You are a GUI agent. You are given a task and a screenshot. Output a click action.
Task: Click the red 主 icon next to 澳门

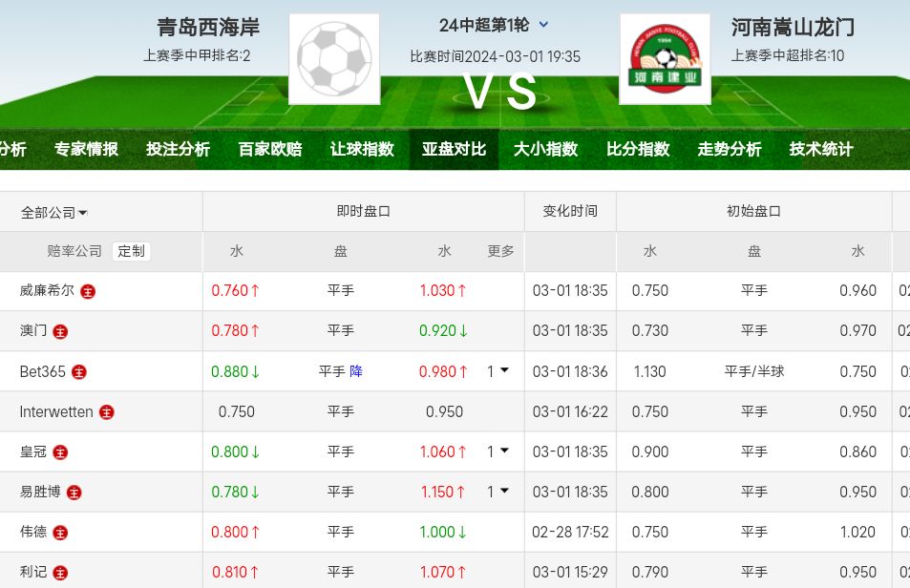click(x=61, y=331)
